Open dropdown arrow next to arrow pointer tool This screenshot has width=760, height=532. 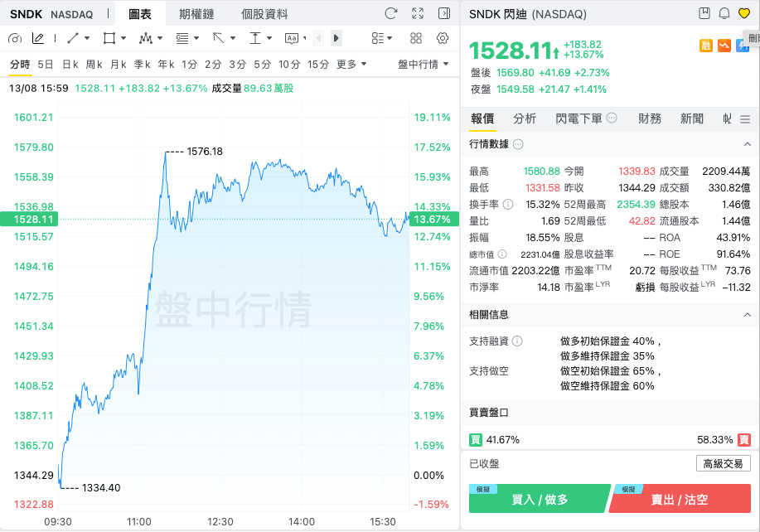233,38
